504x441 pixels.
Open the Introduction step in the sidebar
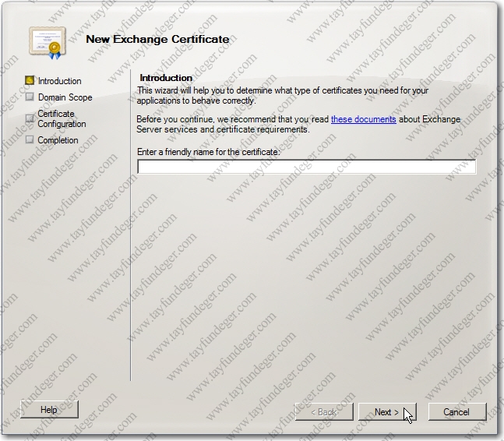click(59, 81)
